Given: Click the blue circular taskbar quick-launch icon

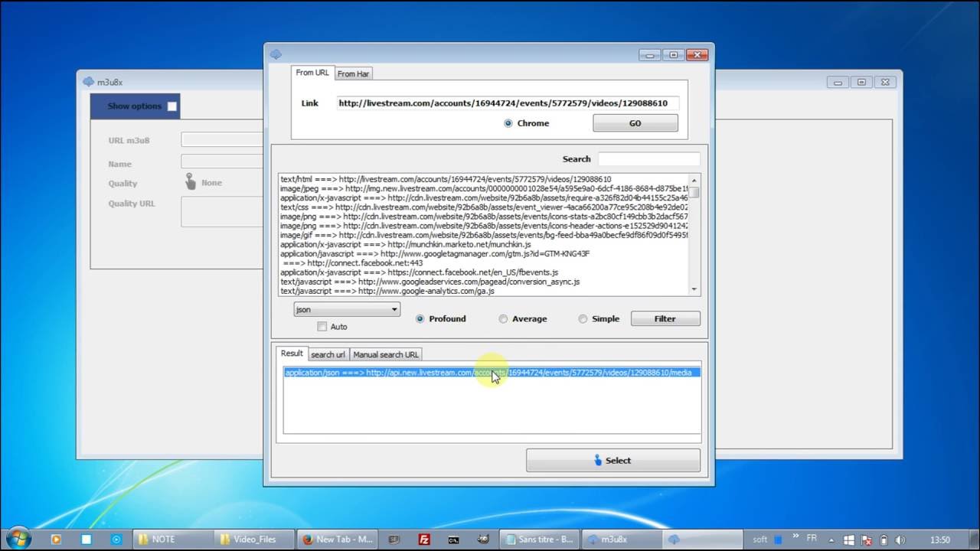Looking at the screenshot, I should [116, 540].
